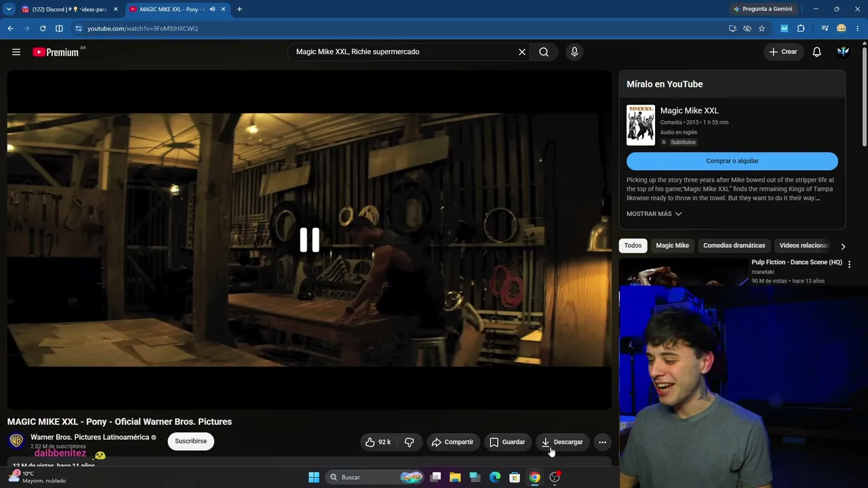Open the Crear menu

coord(783,52)
